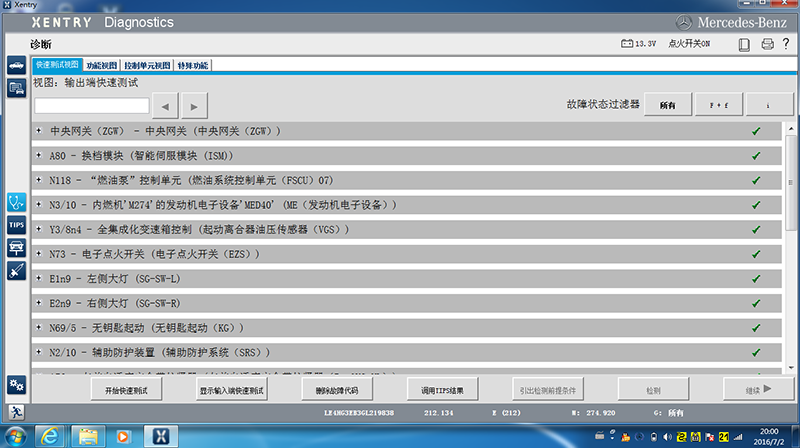
Task: Open the gears settings sidebar icon
Action: tap(16, 385)
